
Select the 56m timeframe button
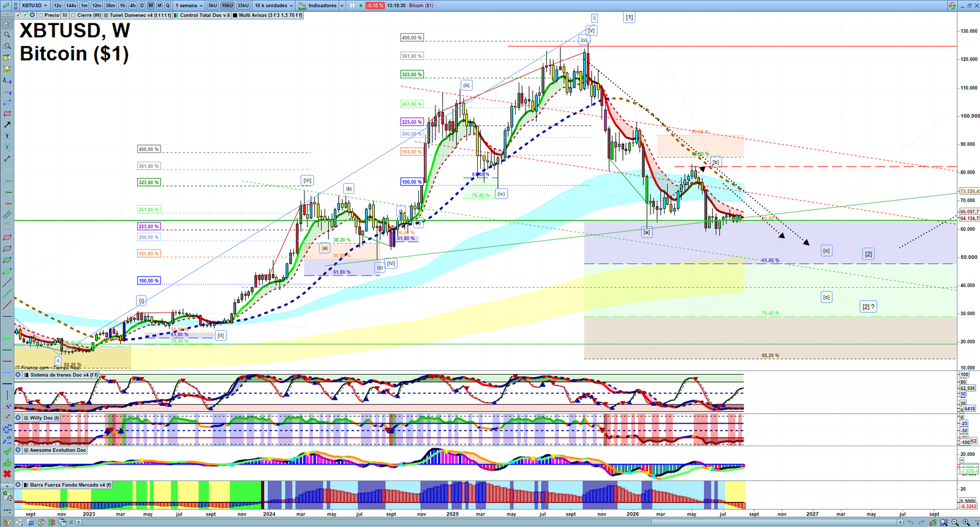(111, 6)
